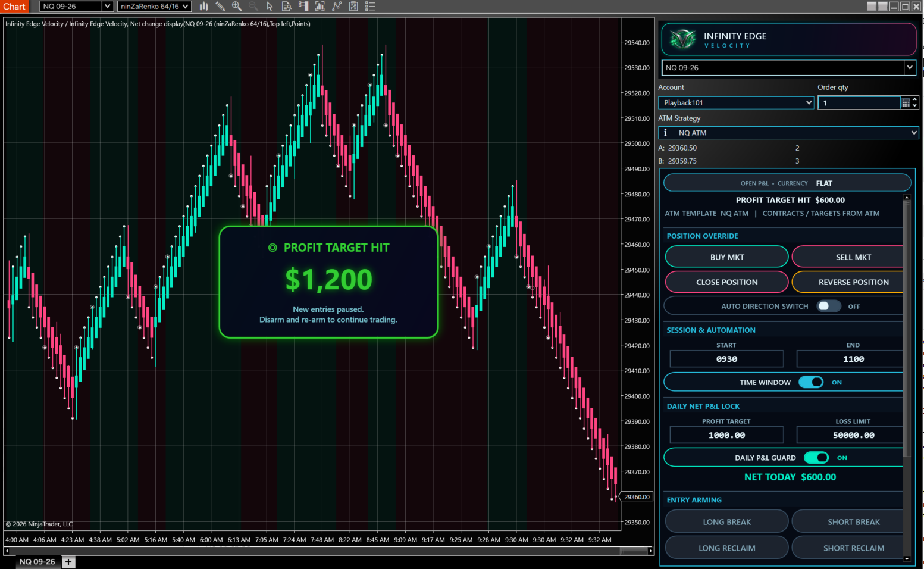
Task: Select the pencil drawing tools icon
Action: (x=220, y=7)
